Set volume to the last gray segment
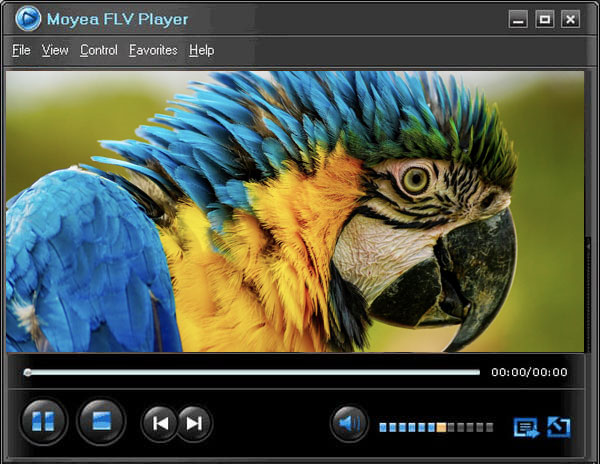The width and height of the screenshot is (600, 464). click(488, 427)
